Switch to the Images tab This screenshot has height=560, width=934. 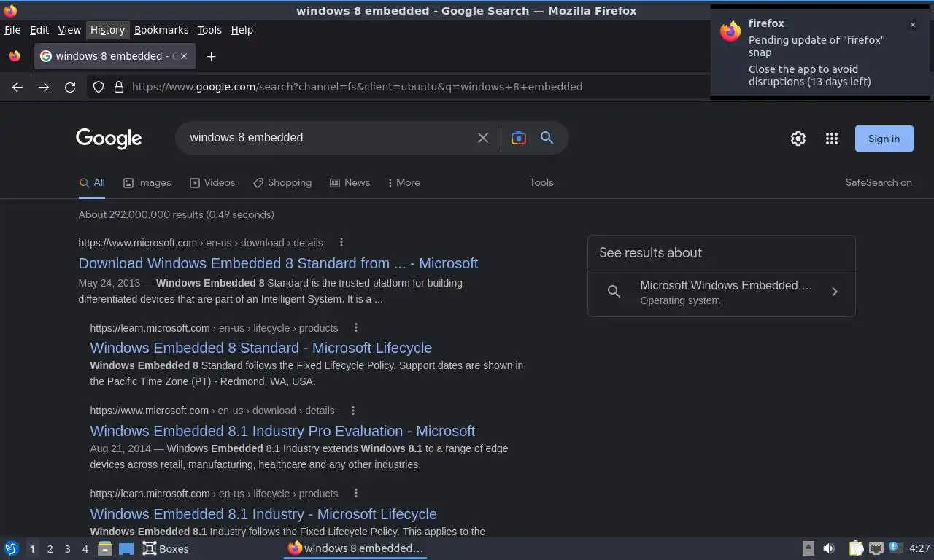[147, 183]
